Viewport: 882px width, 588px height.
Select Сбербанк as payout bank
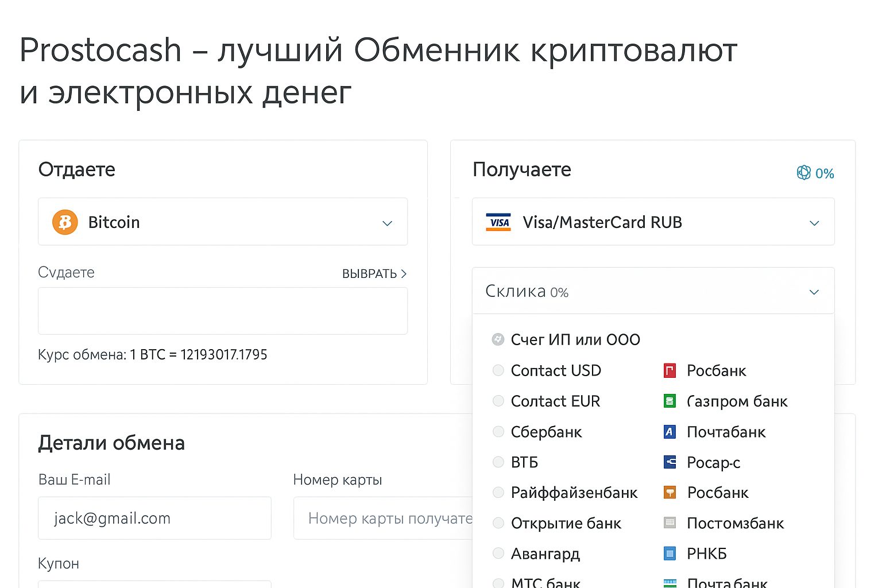tap(498, 431)
